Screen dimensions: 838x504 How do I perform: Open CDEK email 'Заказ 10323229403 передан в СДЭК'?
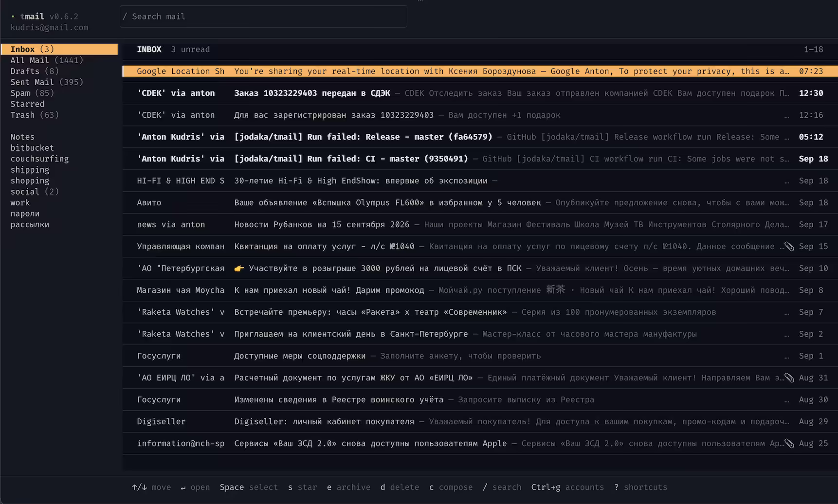tap(480, 93)
